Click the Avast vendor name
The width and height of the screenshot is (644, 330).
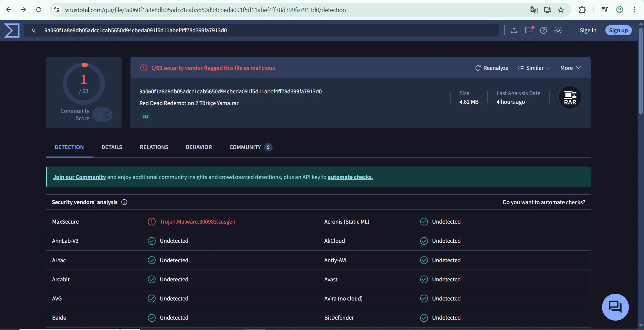click(331, 279)
